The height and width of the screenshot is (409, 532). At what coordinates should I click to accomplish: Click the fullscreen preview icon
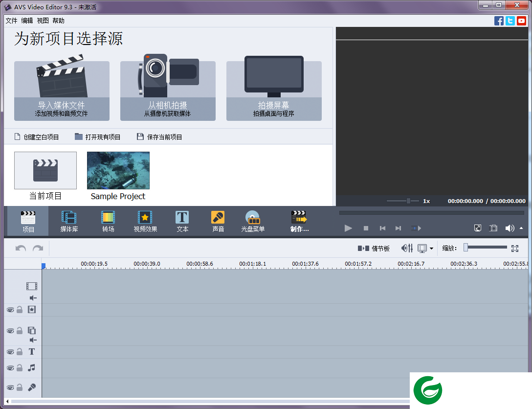point(477,228)
